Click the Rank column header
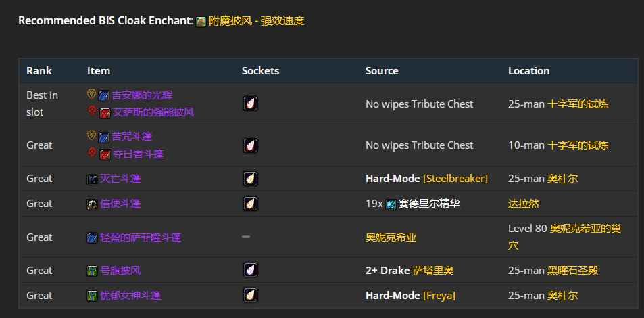Viewport: 644px width, 318px height. coord(39,71)
